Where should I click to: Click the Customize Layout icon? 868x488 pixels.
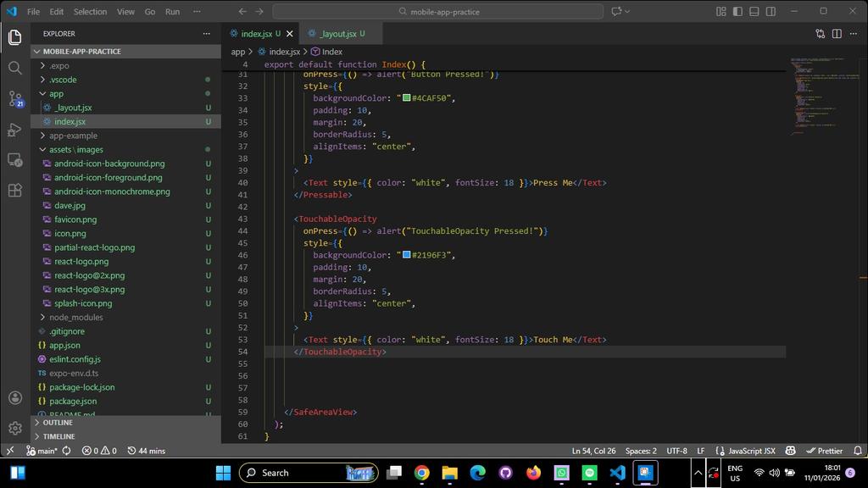pos(721,12)
